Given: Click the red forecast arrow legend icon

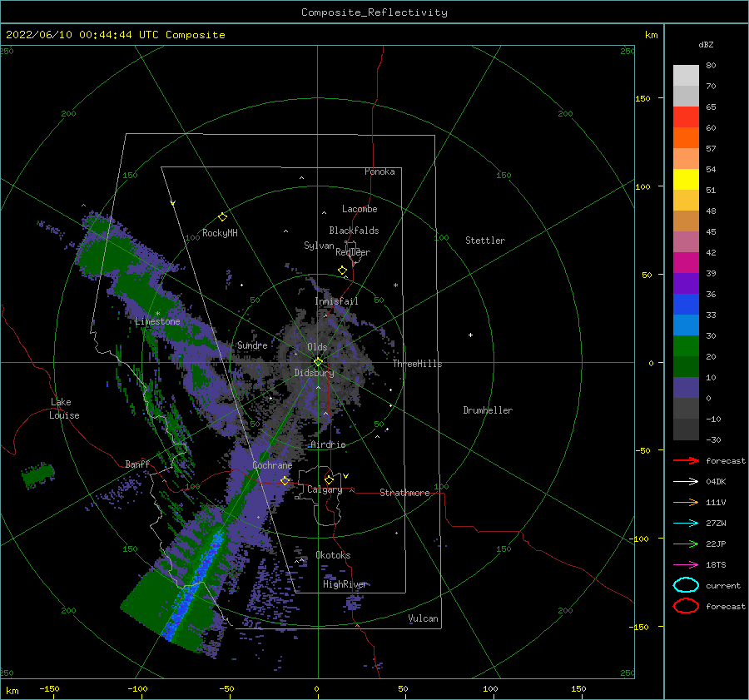Looking at the screenshot, I should 686,460.
